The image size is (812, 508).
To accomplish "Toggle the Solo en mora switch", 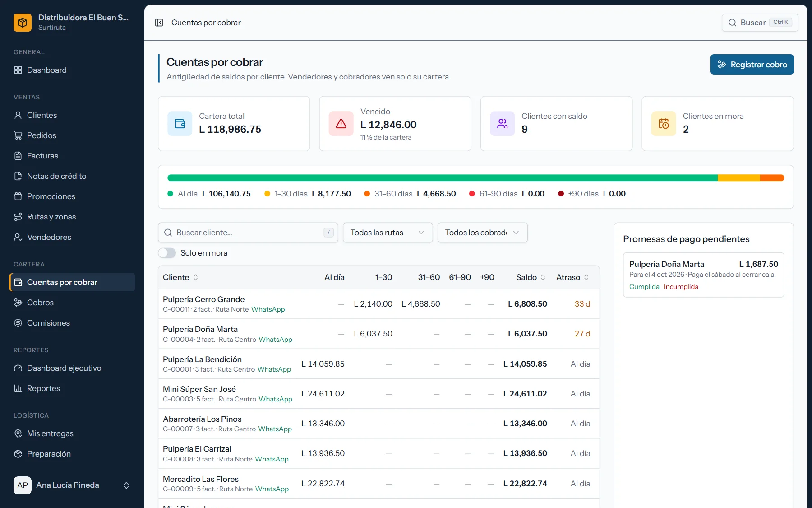I will pyautogui.click(x=167, y=253).
